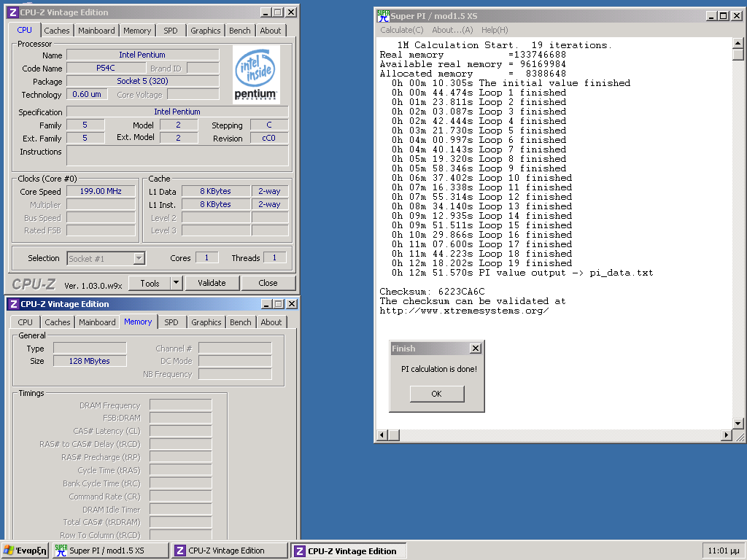Click the CPU-Z Z icon in top window title bar
This screenshot has width=747, height=560.
[x=13, y=12]
